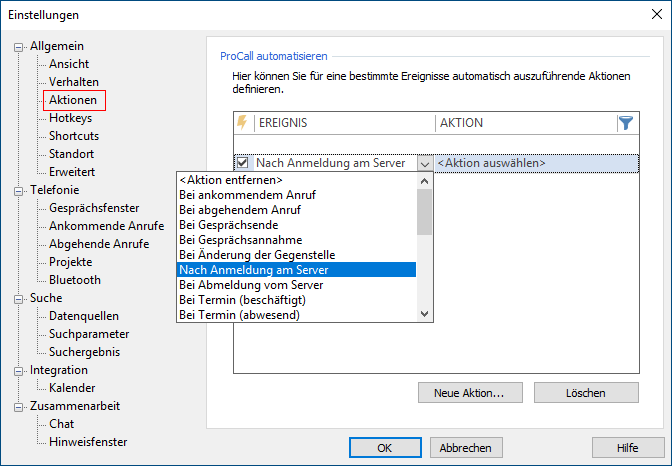Screen dimensions: 672x466
Task: Click the Neue Aktion button
Action: tap(469, 392)
